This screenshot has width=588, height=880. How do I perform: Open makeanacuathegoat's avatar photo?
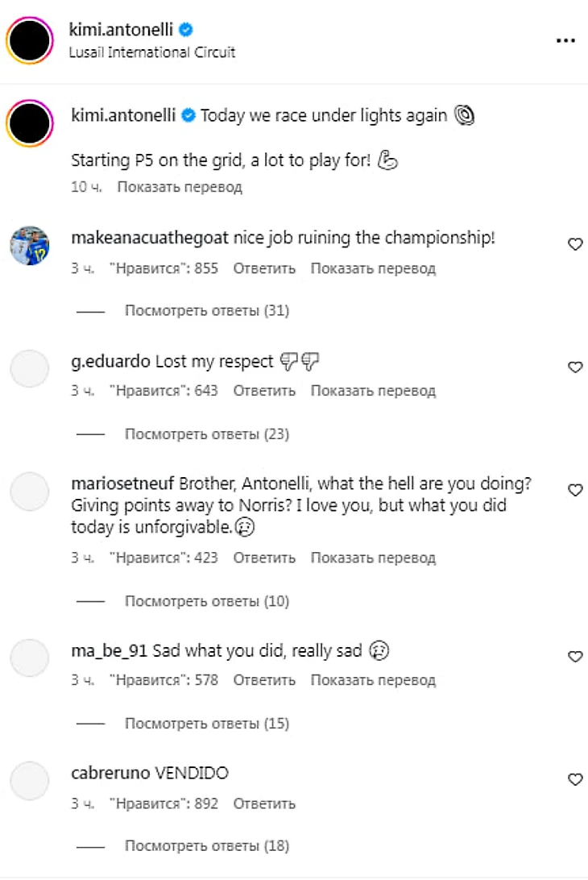coord(30,245)
